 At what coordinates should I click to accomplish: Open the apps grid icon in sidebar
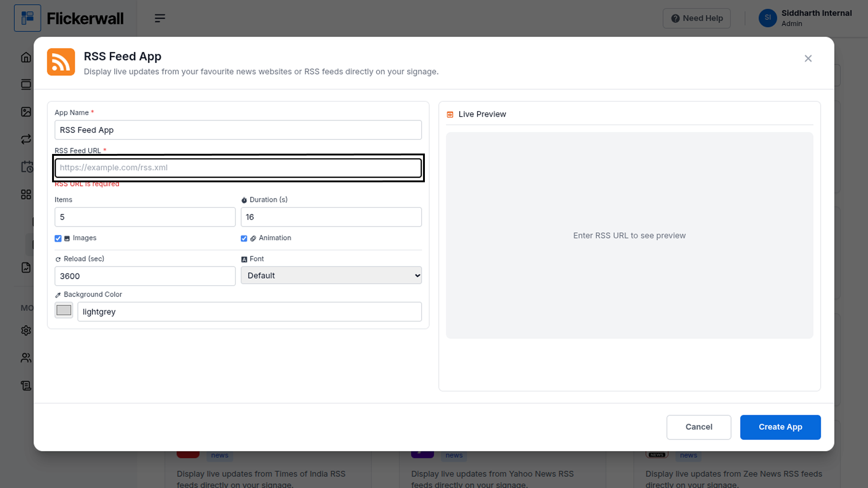pos(26,195)
